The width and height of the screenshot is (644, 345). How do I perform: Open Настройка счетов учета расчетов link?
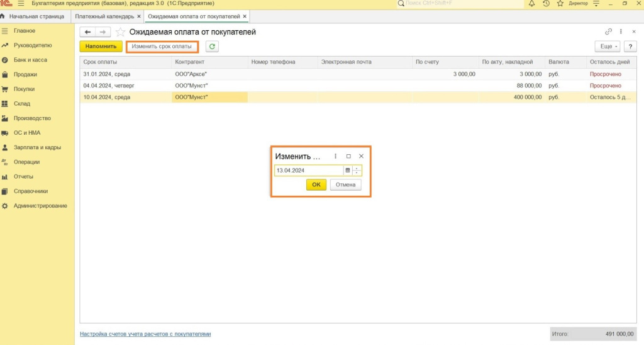pyautogui.click(x=145, y=334)
